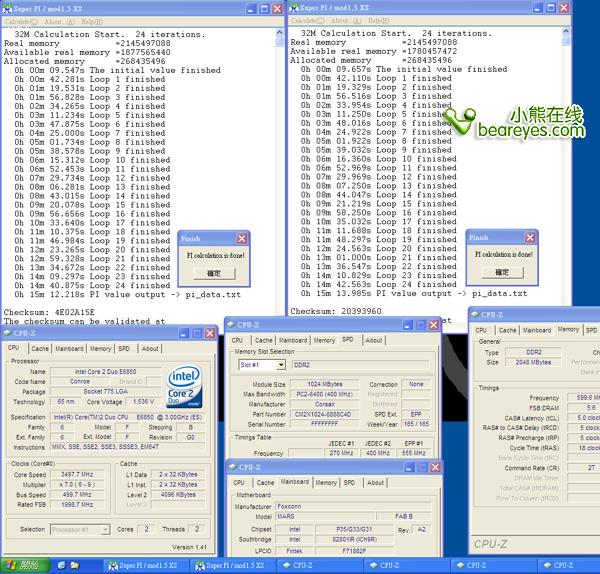Click the second quick launch icon on taskbar
Screen dimensions: 600x574
click(75, 565)
